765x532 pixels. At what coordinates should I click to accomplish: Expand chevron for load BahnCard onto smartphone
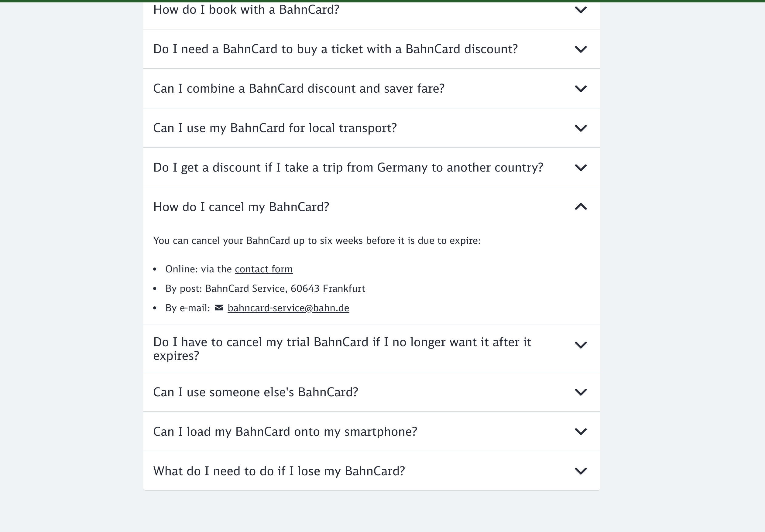coord(580,432)
